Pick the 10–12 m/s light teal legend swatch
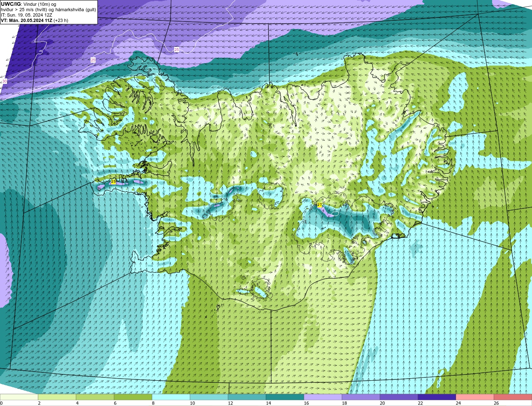The width and height of the screenshot is (532, 406). pyautogui.click(x=209, y=397)
